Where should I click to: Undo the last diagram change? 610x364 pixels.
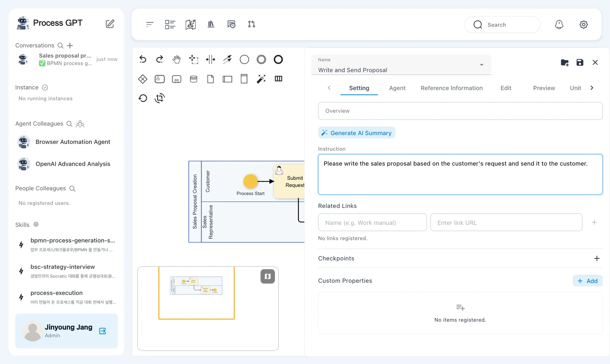coord(143,59)
